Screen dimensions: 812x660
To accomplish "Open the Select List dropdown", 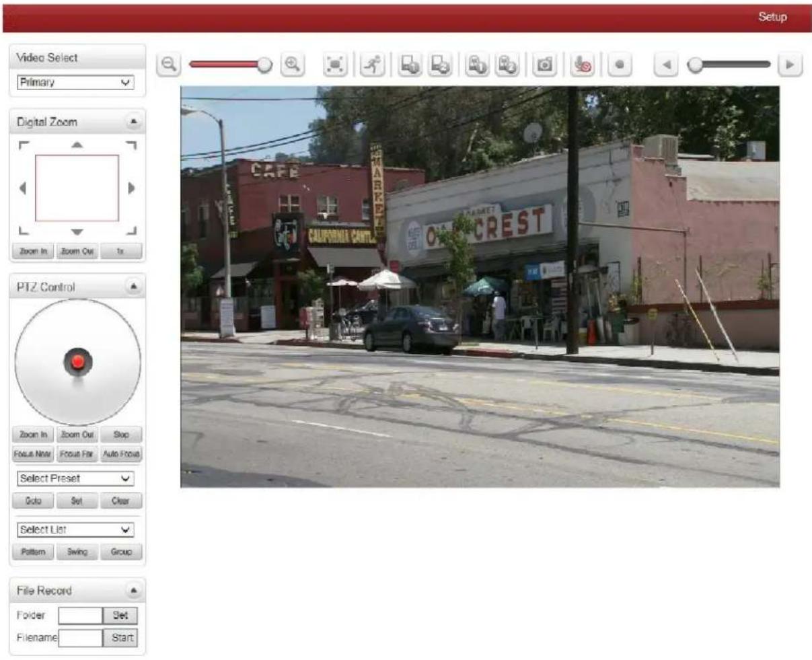I will coord(75,529).
